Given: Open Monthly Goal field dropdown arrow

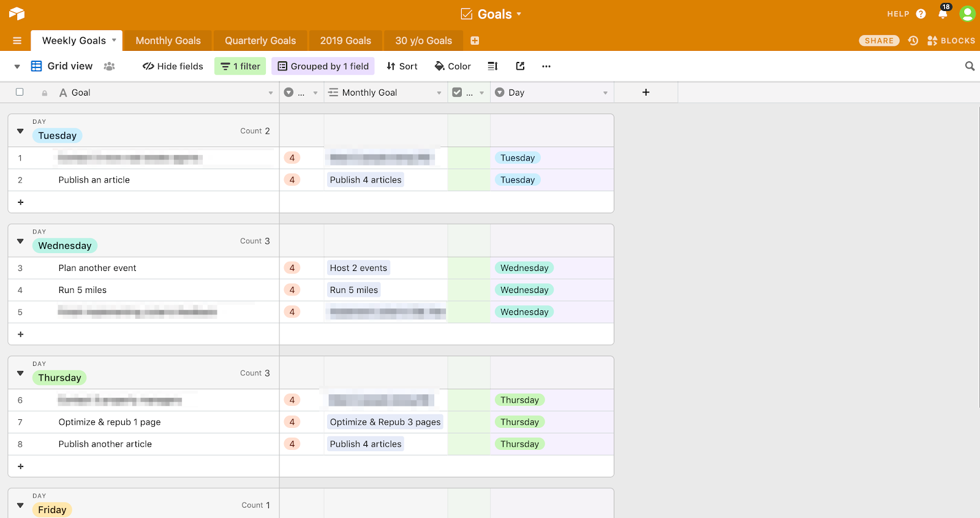Looking at the screenshot, I should pos(439,93).
